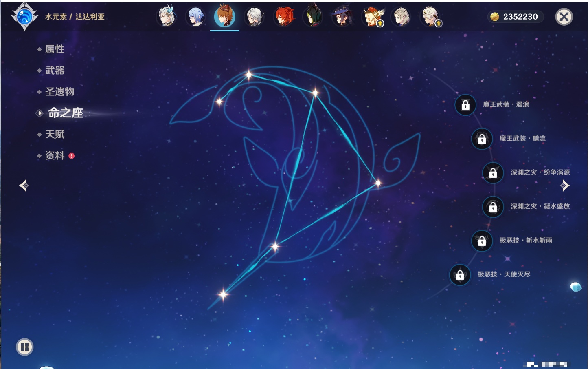
Task: Click the lock icon for 魔王武装·暗流
Action: [482, 139]
